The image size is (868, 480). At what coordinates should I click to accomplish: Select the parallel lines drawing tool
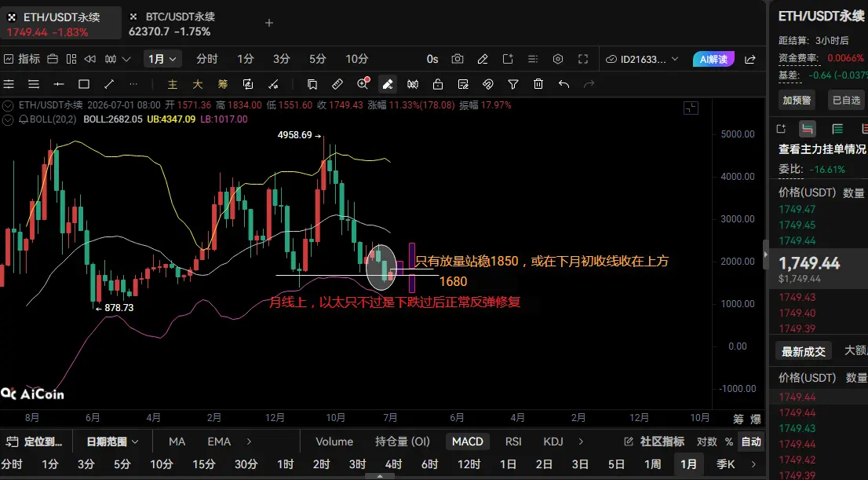click(34, 84)
